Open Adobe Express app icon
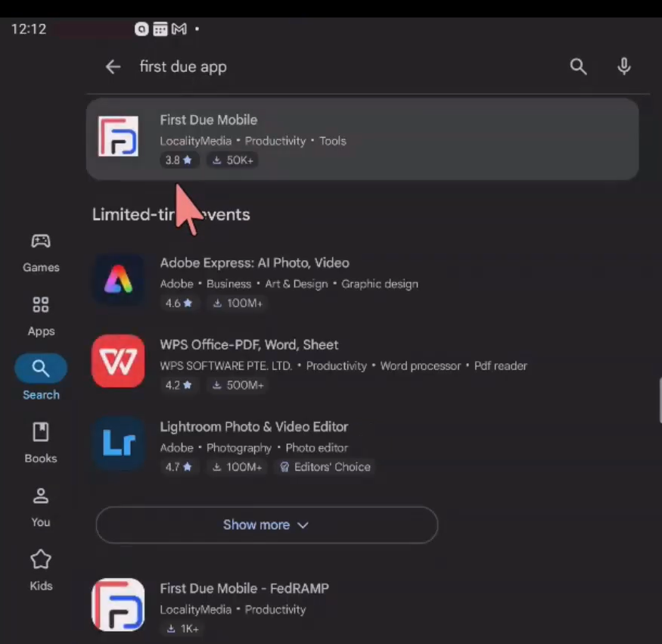This screenshot has height=644, width=662. [118, 279]
